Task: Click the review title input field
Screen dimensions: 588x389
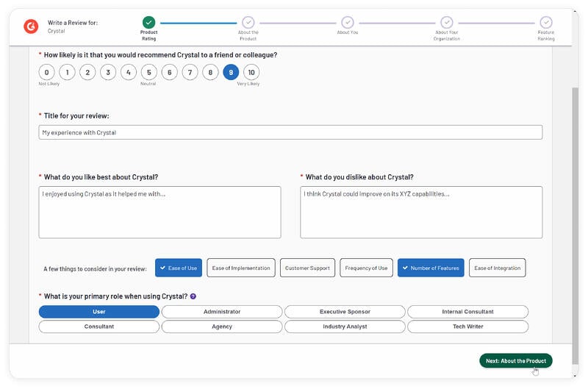Action: [290, 132]
